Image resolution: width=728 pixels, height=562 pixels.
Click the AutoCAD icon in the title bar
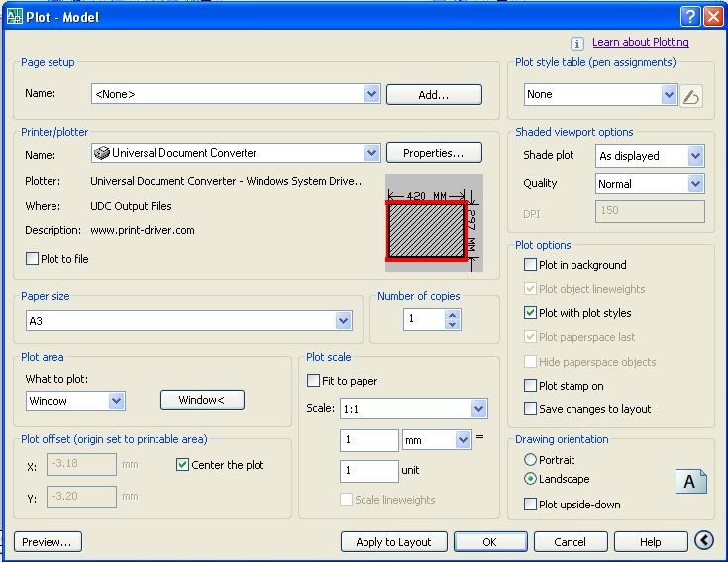click(15, 17)
